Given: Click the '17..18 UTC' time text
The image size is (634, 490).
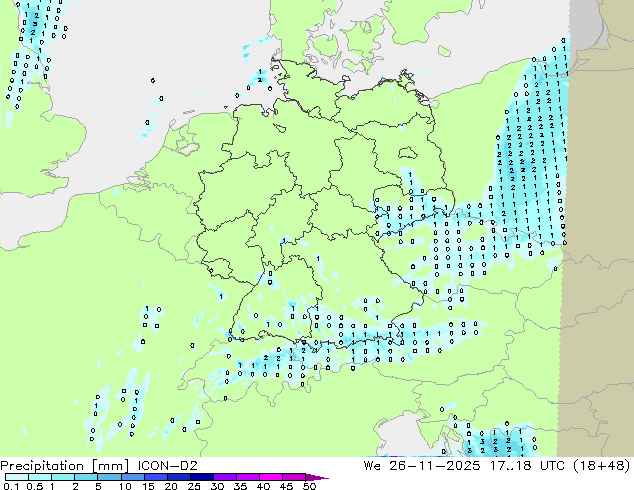Looking at the screenshot, I should coord(527,465).
